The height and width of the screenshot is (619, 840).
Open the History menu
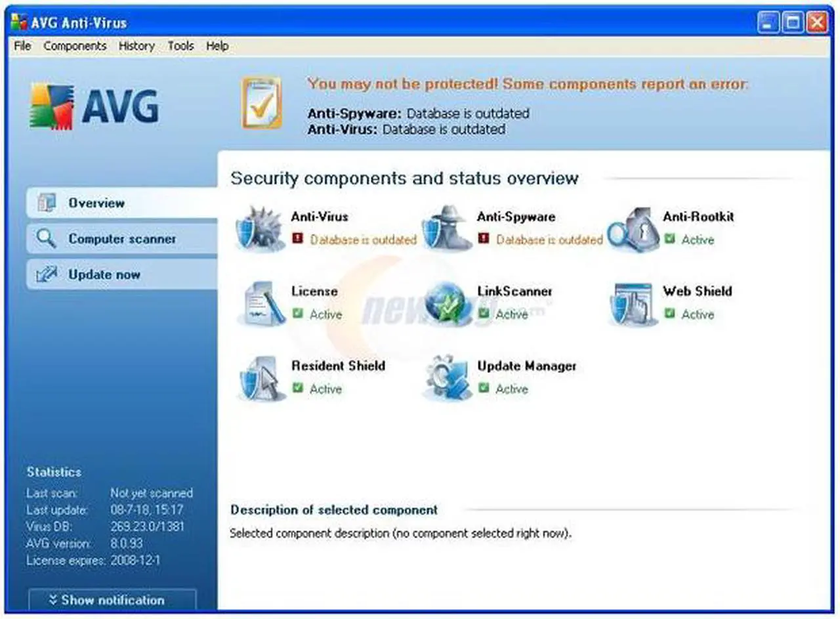[136, 46]
